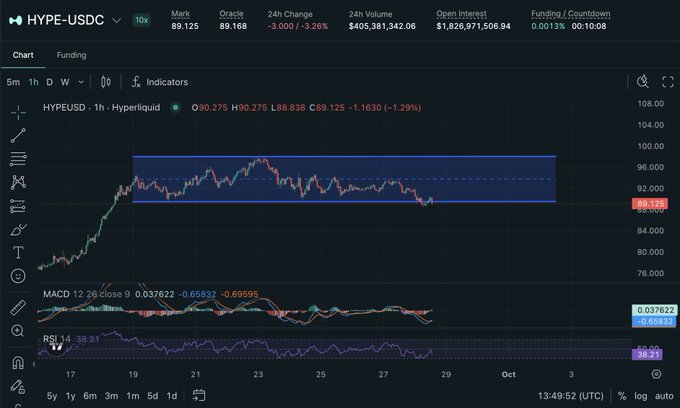Click the red 89.125 current price label
The width and height of the screenshot is (680, 408).
click(649, 203)
